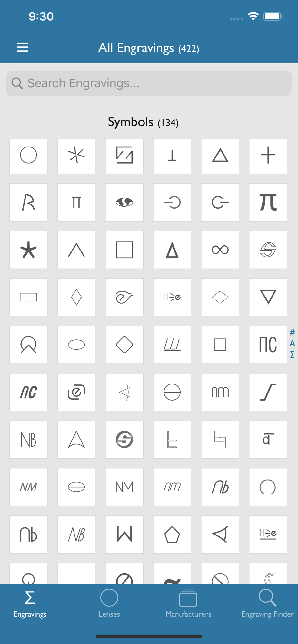Pick the bold W engraving
The width and height of the screenshot is (298, 644).
pos(124,534)
